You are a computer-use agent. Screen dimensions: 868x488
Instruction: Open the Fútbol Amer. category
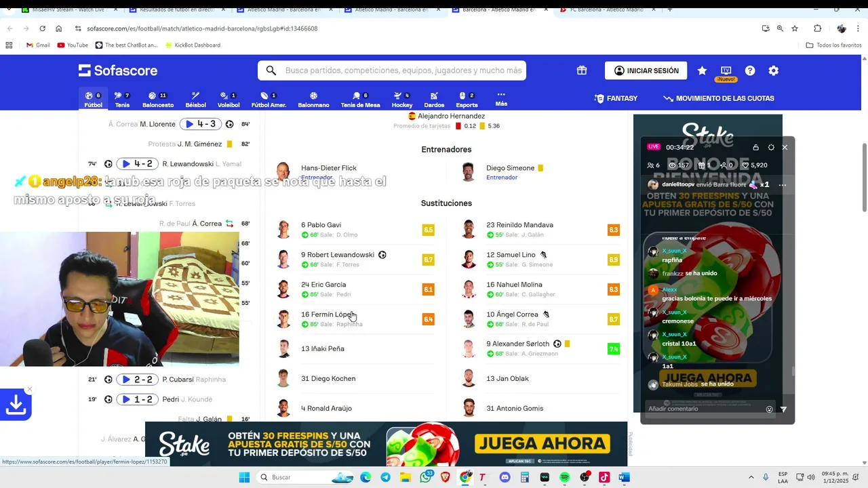click(269, 100)
